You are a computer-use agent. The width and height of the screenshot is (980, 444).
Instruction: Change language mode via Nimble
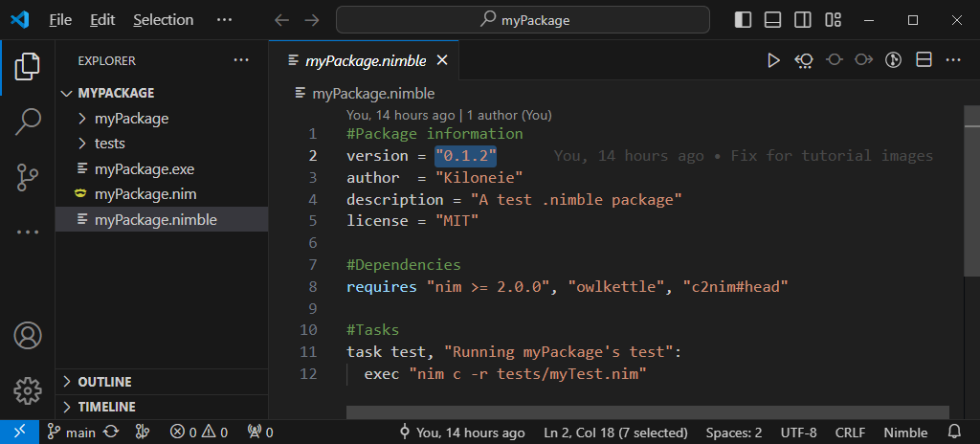click(x=905, y=433)
